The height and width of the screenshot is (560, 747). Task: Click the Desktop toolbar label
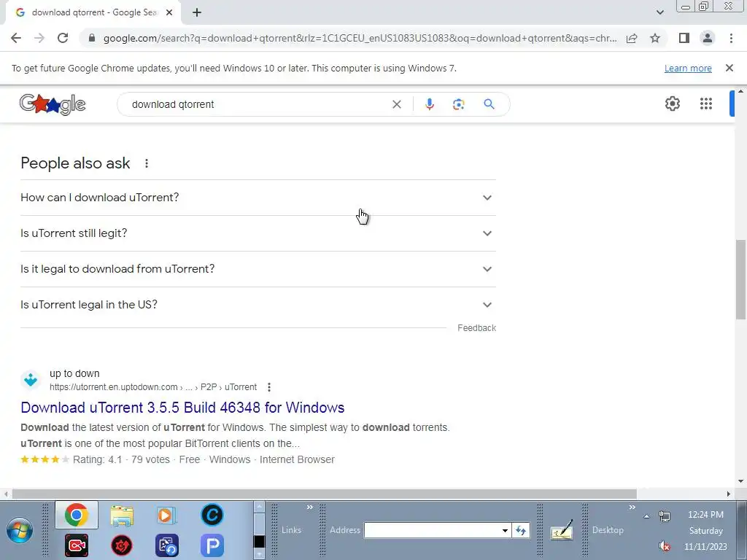608,530
